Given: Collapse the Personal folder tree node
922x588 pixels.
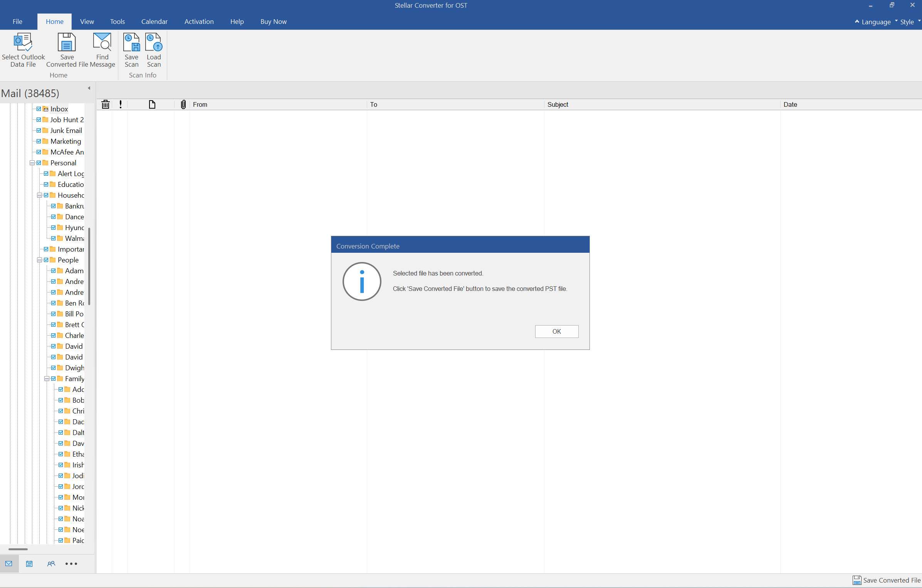Looking at the screenshot, I should point(32,163).
